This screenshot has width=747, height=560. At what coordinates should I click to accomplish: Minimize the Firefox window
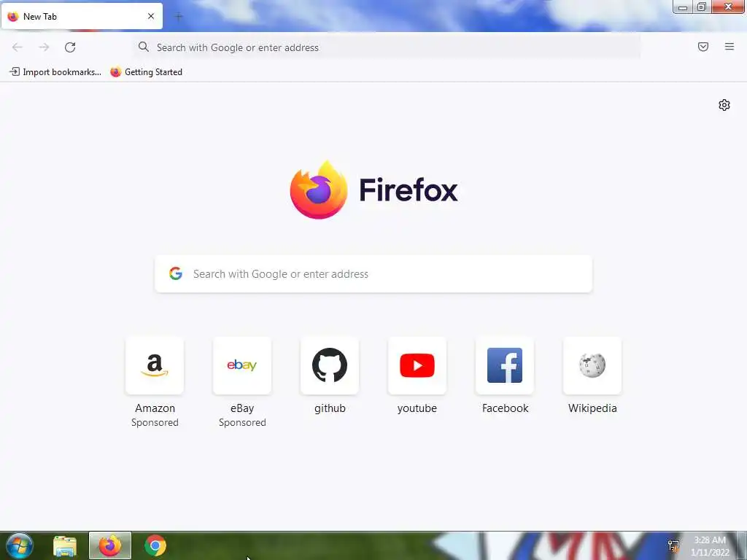pos(683,7)
